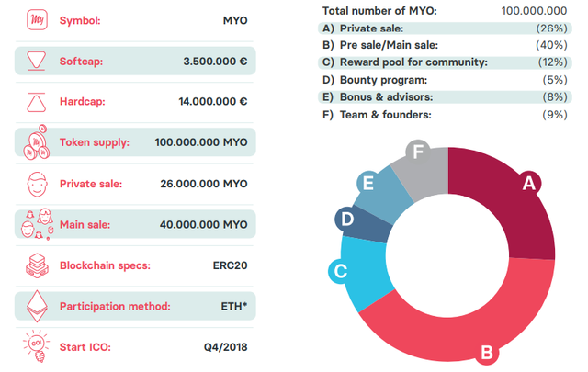Screen dimensions: 588x372
Task: Select the Reward pool for community row
Action: pos(445,62)
